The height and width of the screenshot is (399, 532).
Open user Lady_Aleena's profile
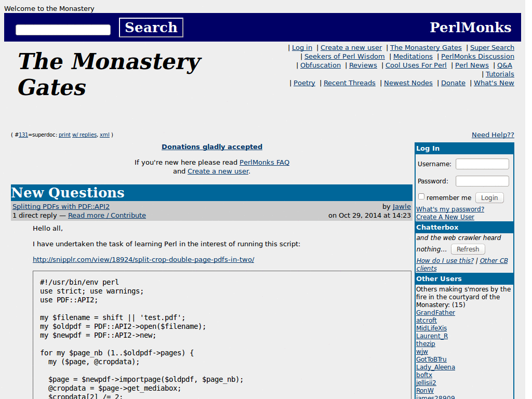pos(435,367)
